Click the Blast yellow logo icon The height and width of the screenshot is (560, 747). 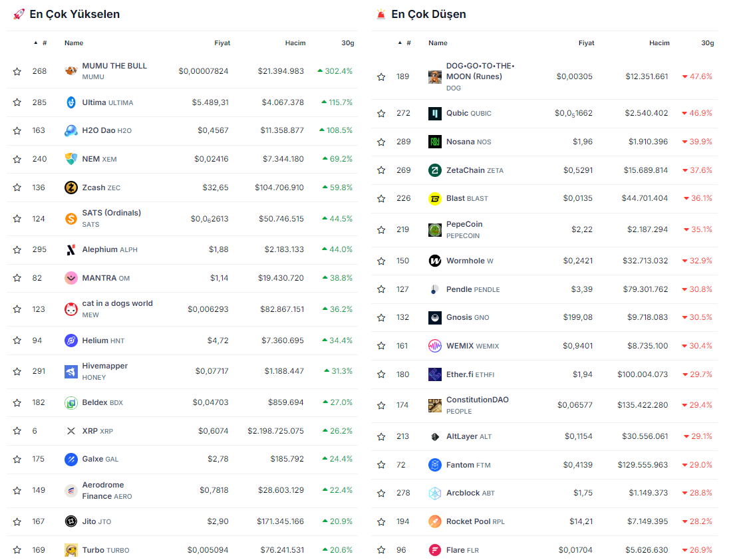(435, 198)
